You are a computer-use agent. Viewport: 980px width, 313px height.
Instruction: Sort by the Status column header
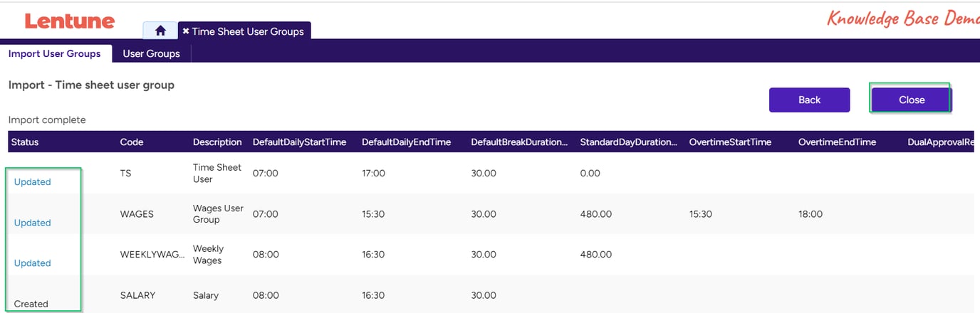[25, 142]
